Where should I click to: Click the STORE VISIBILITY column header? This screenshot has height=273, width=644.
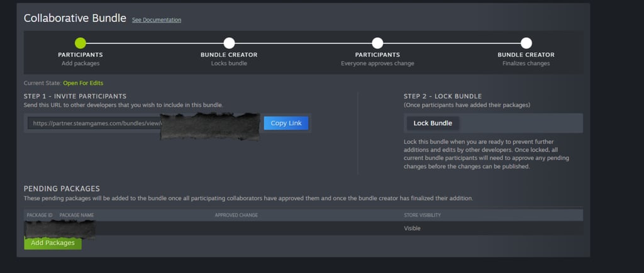(422, 215)
